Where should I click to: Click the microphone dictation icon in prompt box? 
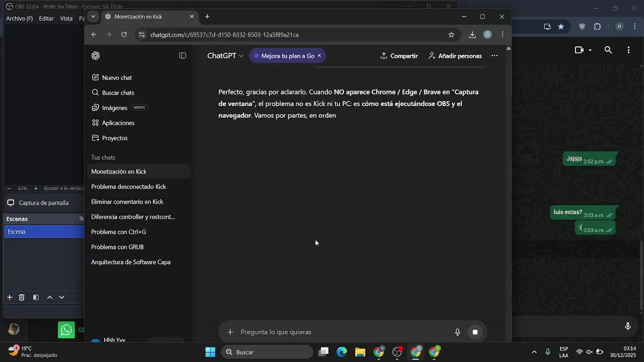pyautogui.click(x=457, y=332)
